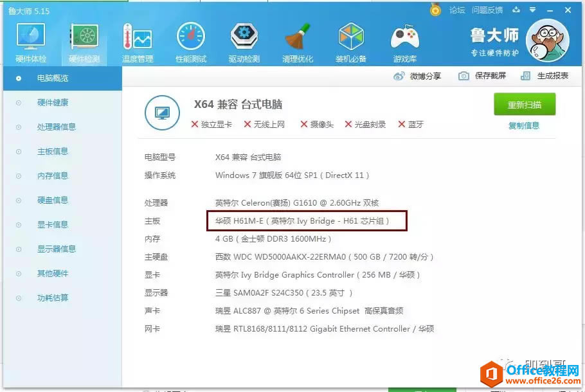This screenshot has width=585, height=392.
Task: Select 其他硬件 in sidebar
Action: tap(62, 274)
